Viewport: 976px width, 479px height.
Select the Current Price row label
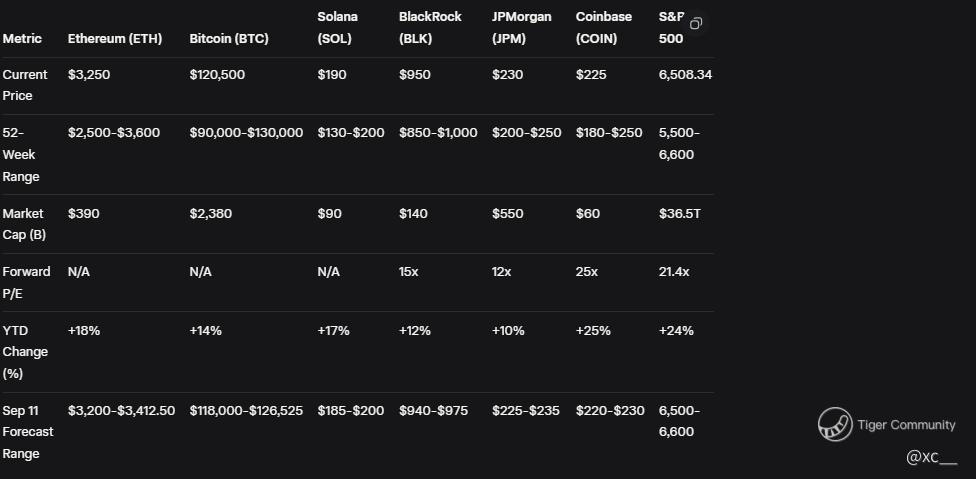pos(25,85)
